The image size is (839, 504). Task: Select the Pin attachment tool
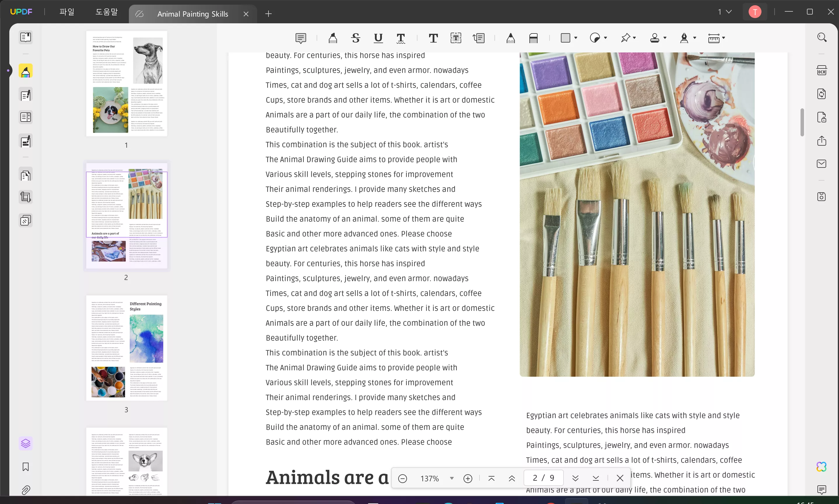click(x=625, y=38)
